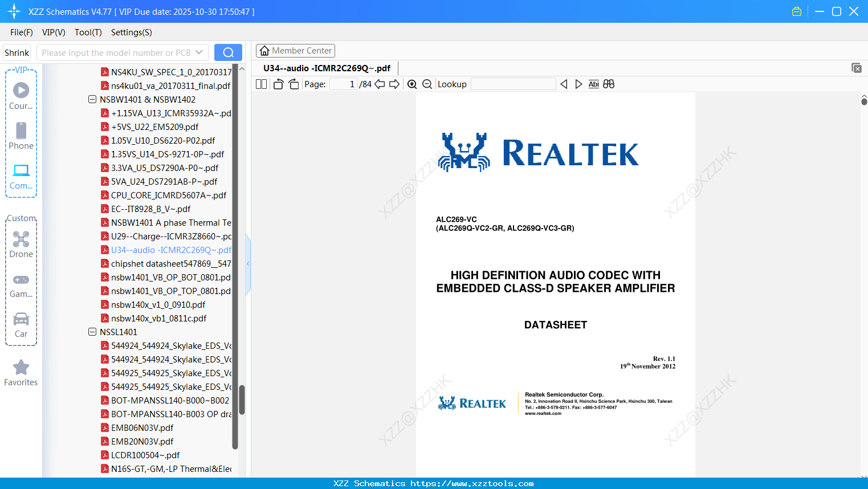868x489 pixels.
Task: Click the Lookup text field
Action: point(514,84)
